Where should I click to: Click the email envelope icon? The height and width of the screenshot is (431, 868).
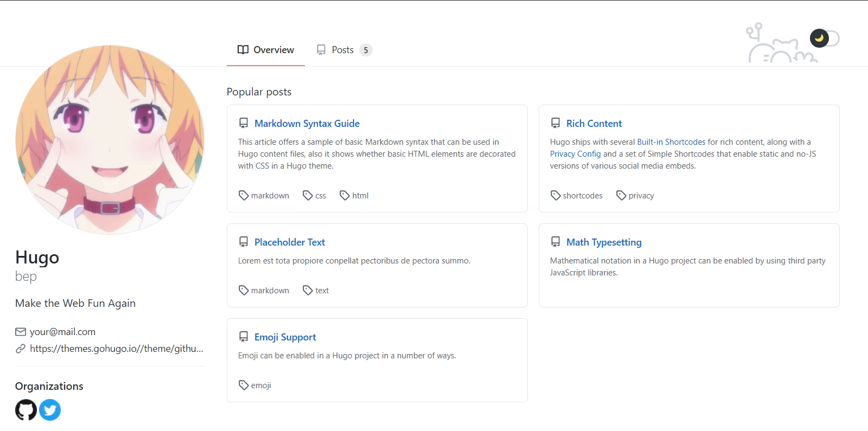pyautogui.click(x=21, y=332)
